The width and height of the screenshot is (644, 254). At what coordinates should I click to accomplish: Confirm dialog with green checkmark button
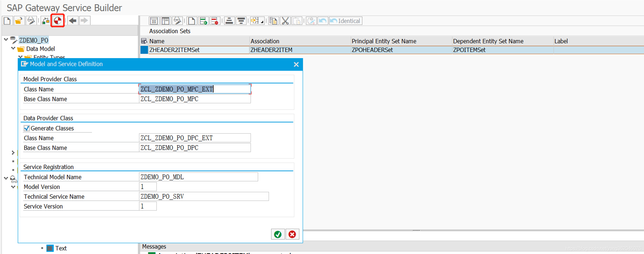[x=278, y=234]
